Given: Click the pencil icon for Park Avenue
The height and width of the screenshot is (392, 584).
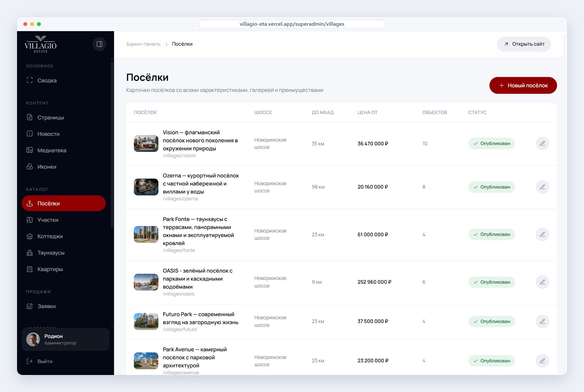Looking at the screenshot, I should pos(542,361).
